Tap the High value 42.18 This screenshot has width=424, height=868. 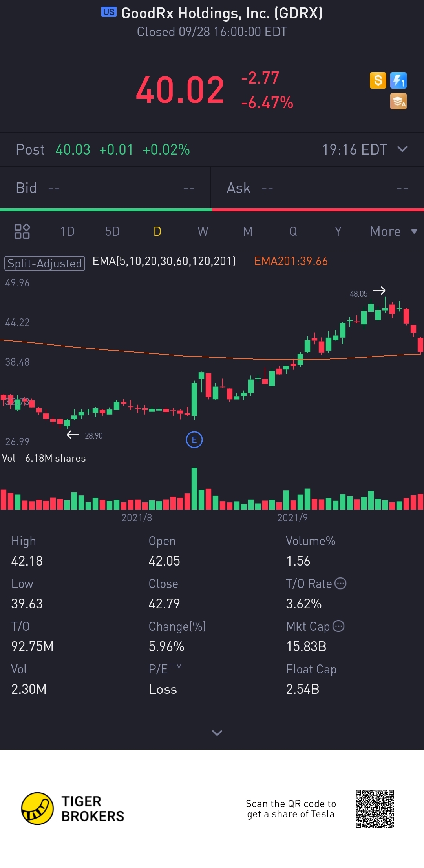(x=27, y=561)
